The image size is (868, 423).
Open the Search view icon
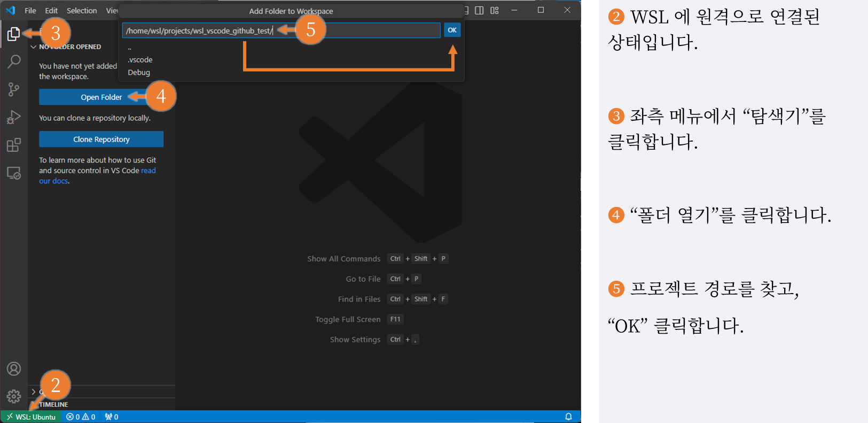coord(14,61)
